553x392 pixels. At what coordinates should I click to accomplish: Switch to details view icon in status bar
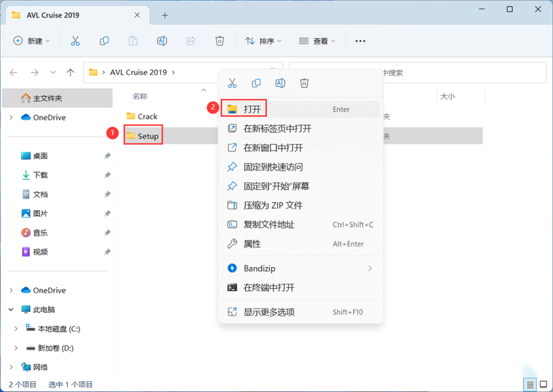(x=530, y=384)
